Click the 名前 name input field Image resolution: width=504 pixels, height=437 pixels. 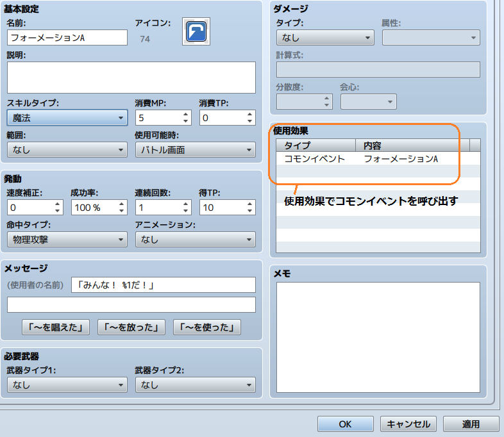pyautogui.click(x=67, y=38)
